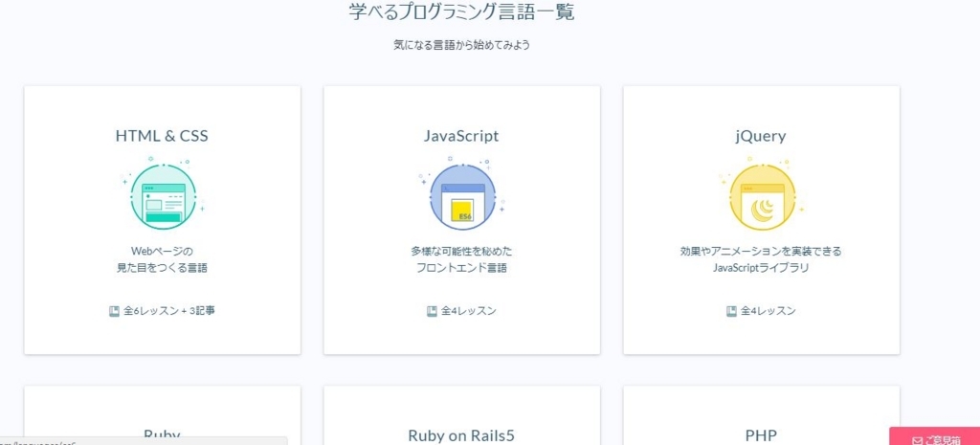The width and height of the screenshot is (980, 445).
Task: Click the book icon in the JavaScript card
Action: tap(432, 311)
